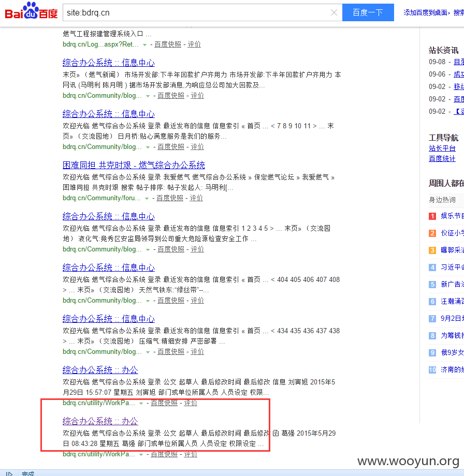464x476 pixels.
Task: Click the rank 8 badge in hot words
Action: (x=432, y=336)
